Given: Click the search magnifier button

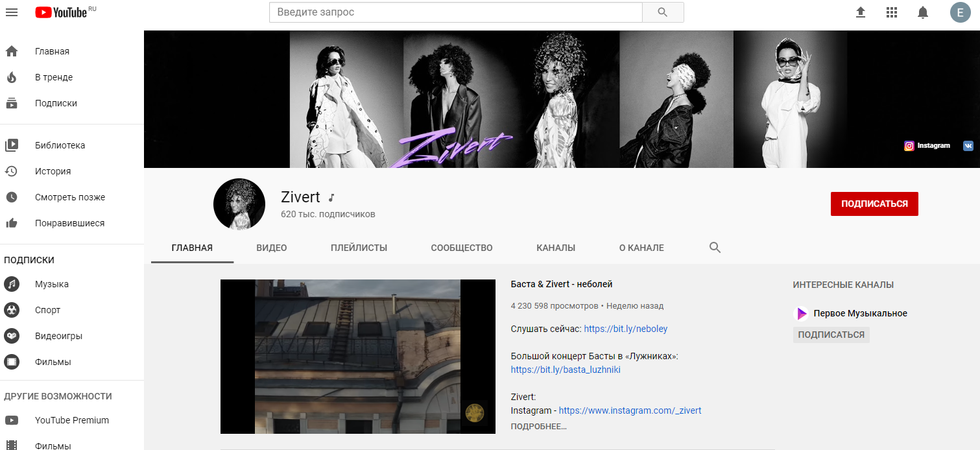Looking at the screenshot, I should click(662, 12).
